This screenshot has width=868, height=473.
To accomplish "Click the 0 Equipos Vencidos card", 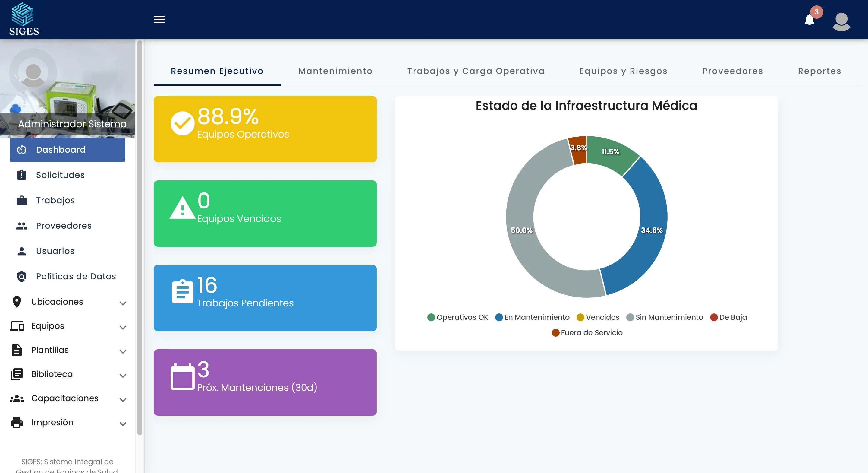I will [x=265, y=214].
